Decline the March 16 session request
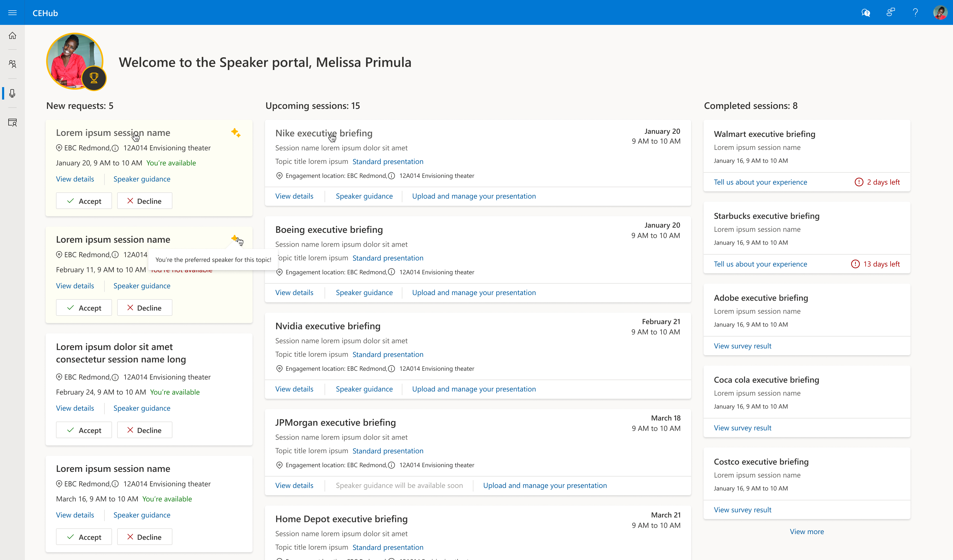 coord(144,537)
